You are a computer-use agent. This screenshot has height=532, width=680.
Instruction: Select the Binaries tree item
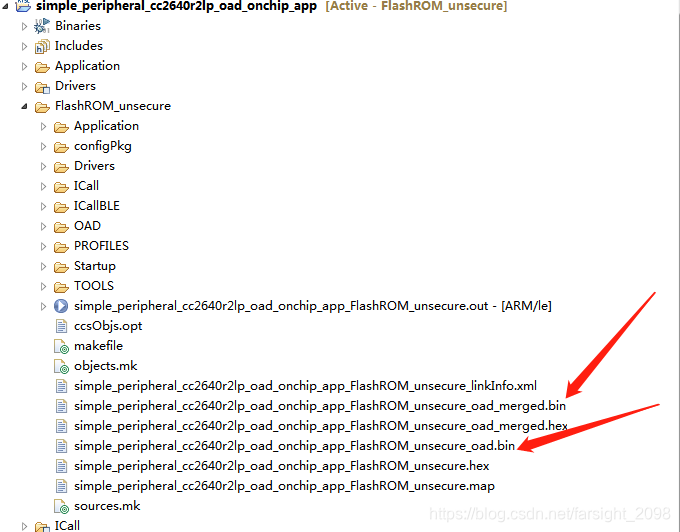pyautogui.click(x=78, y=26)
